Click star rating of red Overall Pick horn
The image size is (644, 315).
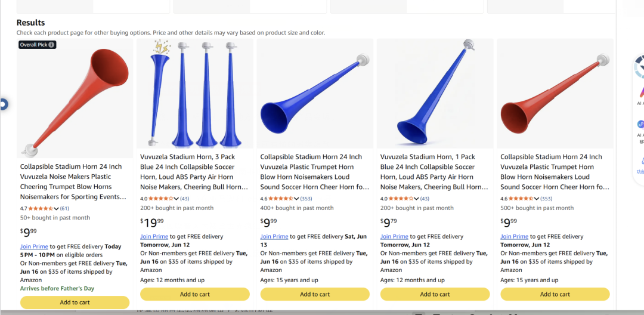41,208
